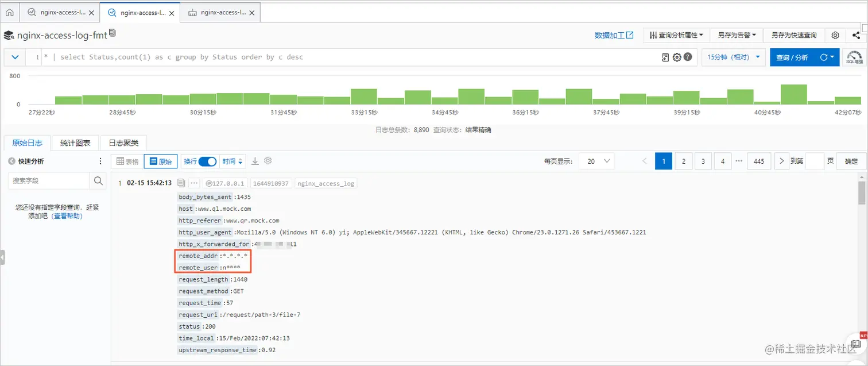Viewport: 868px width, 366px height.
Task: Open query history icon in search box
Action: [665, 57]
